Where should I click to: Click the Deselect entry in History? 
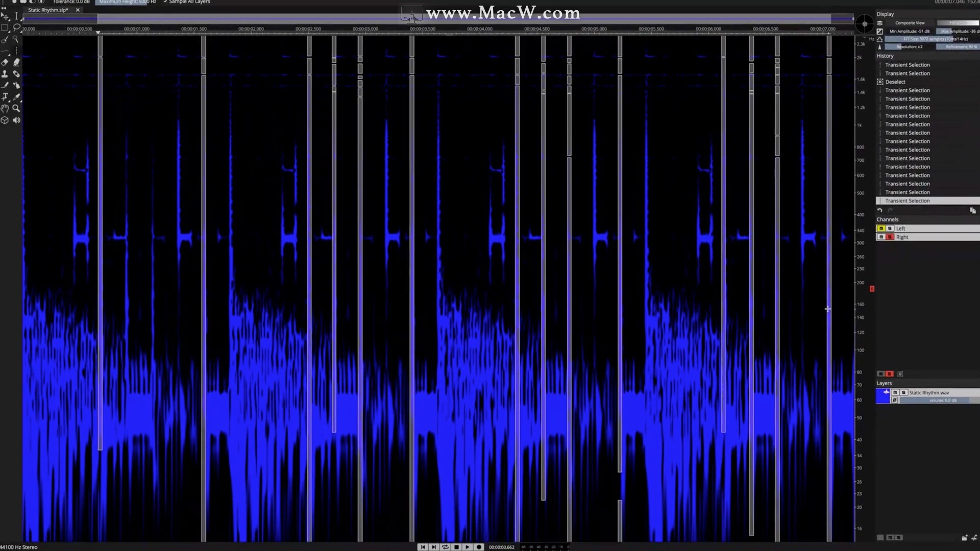896,82
